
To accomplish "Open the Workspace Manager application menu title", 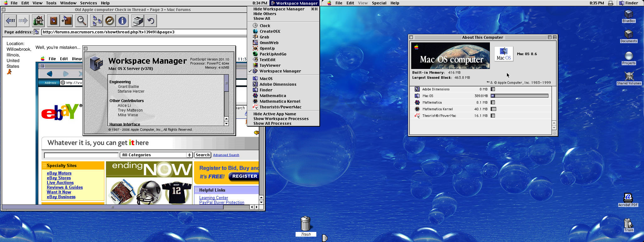I will (x=294, y=3).
